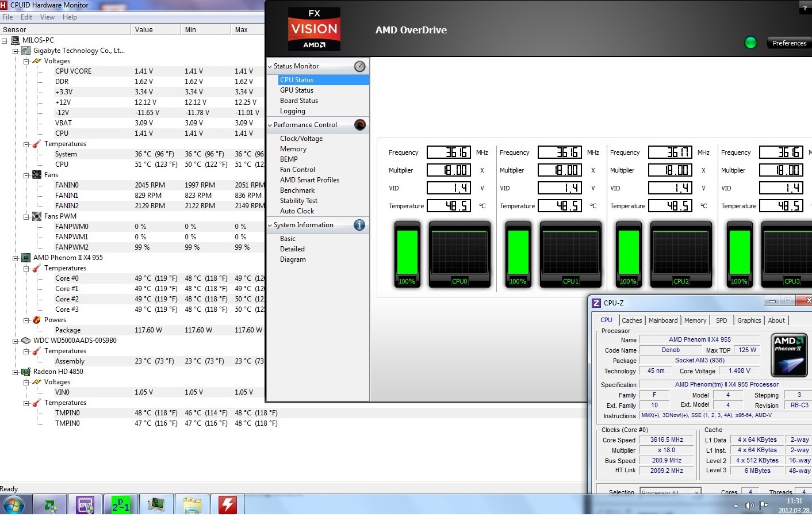Click the Radeon HD 4850 graphics card icon

pyautogui.click(x=26, y=372)
